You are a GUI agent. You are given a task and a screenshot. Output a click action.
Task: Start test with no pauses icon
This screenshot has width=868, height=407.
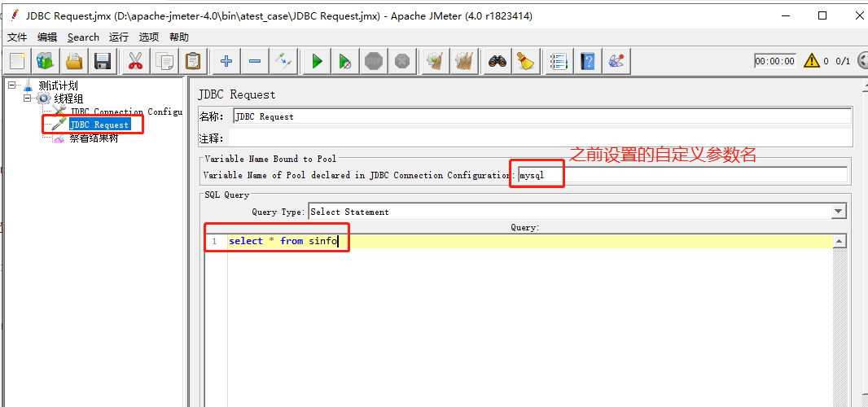345,61
